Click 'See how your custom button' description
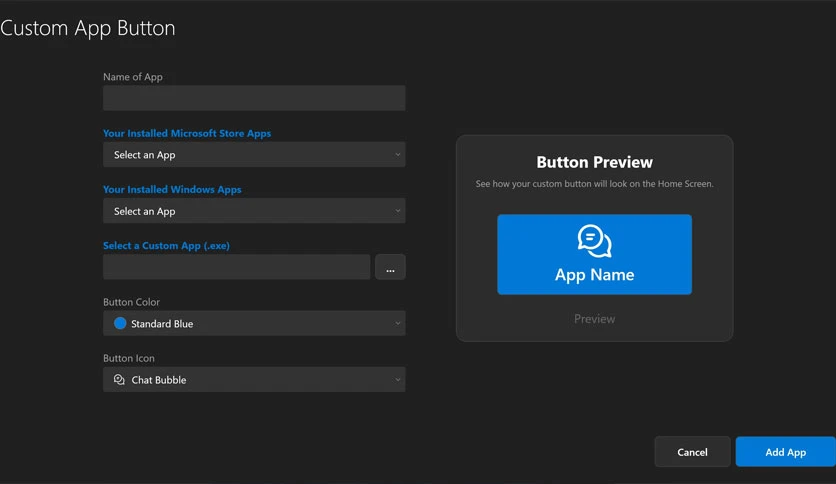This screenshot has height=484, width=836. (594, 184)
